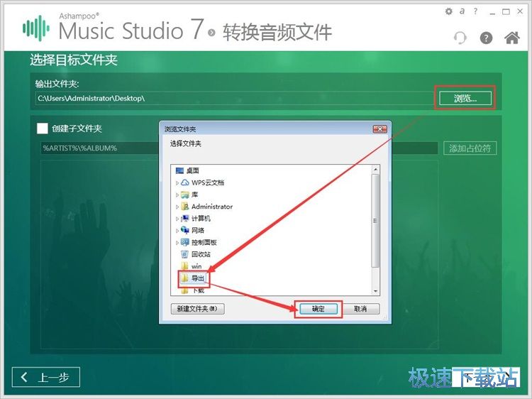Select the 回收站 label in tree
This screenshot has height=399, width=532.
(201, 254)
